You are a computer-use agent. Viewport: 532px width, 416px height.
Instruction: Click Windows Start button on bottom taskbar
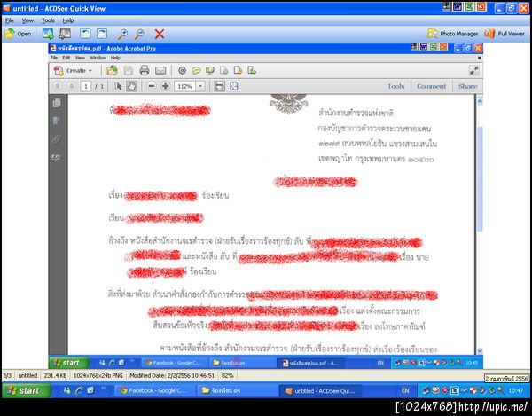click(x=27, y=391)
